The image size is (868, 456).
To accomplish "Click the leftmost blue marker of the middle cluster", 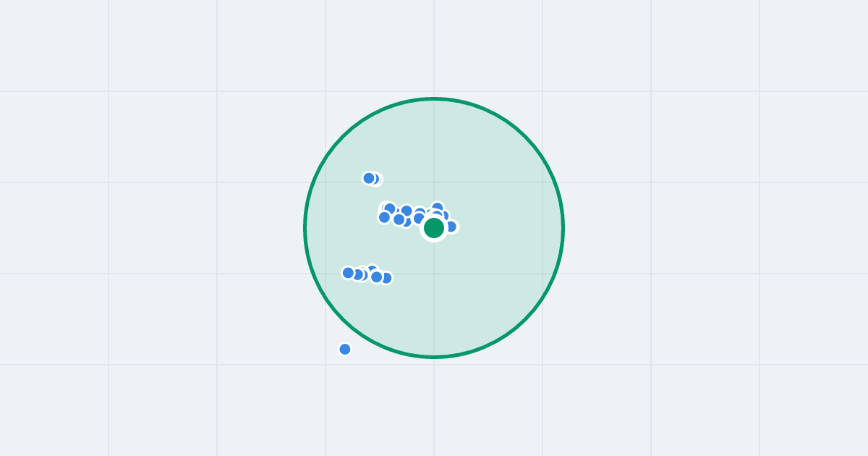I will 384,217.
